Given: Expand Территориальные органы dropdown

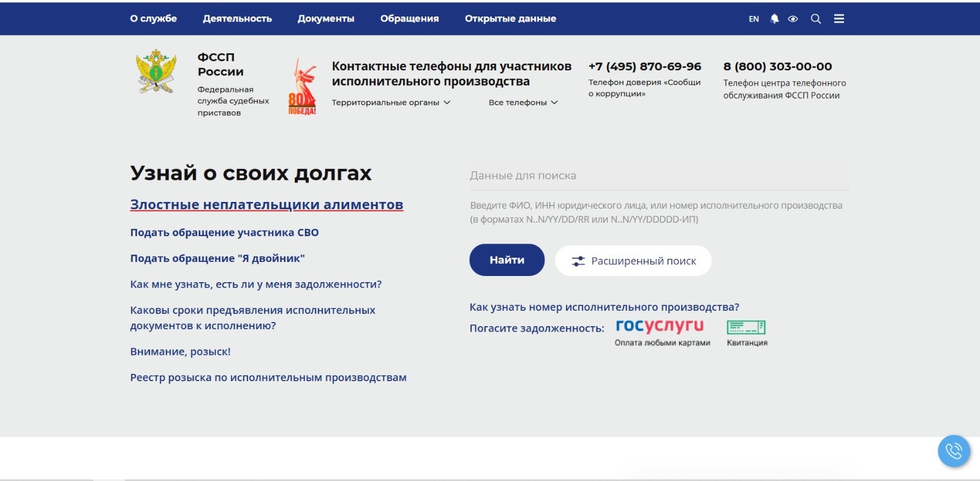Looking at the screenshot, I should 391,102.
